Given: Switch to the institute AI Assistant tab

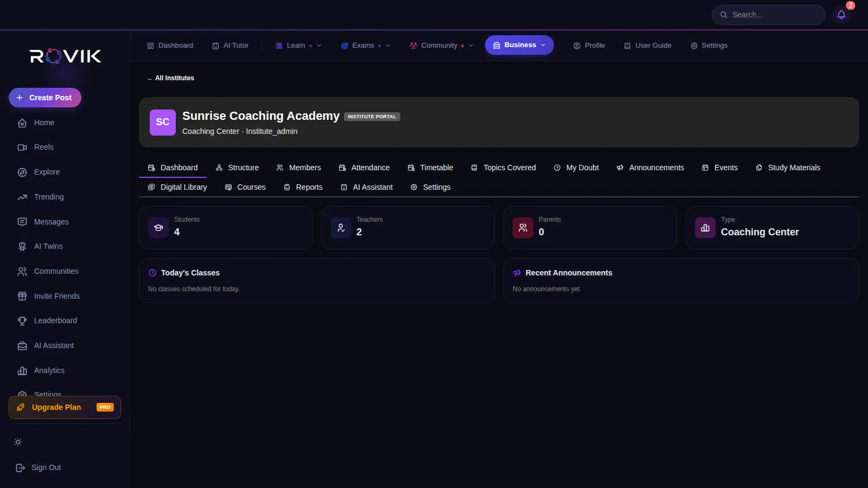Looking at the screenshot, I should [x=367, y=187].
